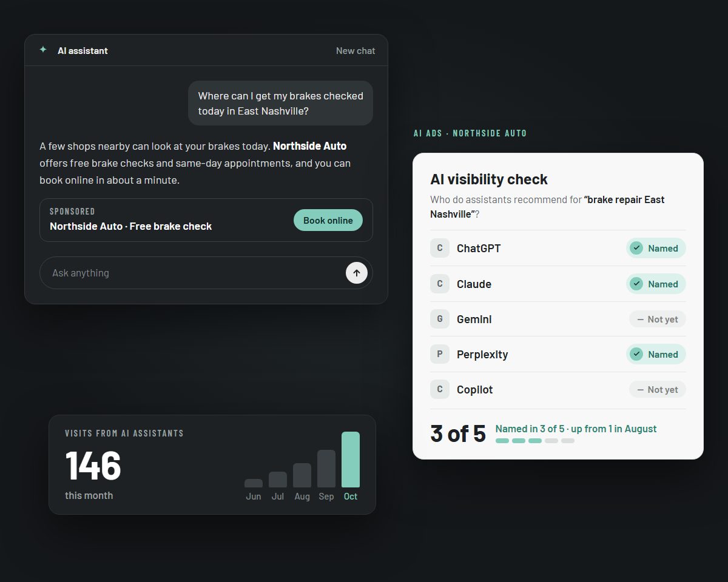Click 'Named in 3 of 5' summary text
728x582 pixels.
click(576, 429)
